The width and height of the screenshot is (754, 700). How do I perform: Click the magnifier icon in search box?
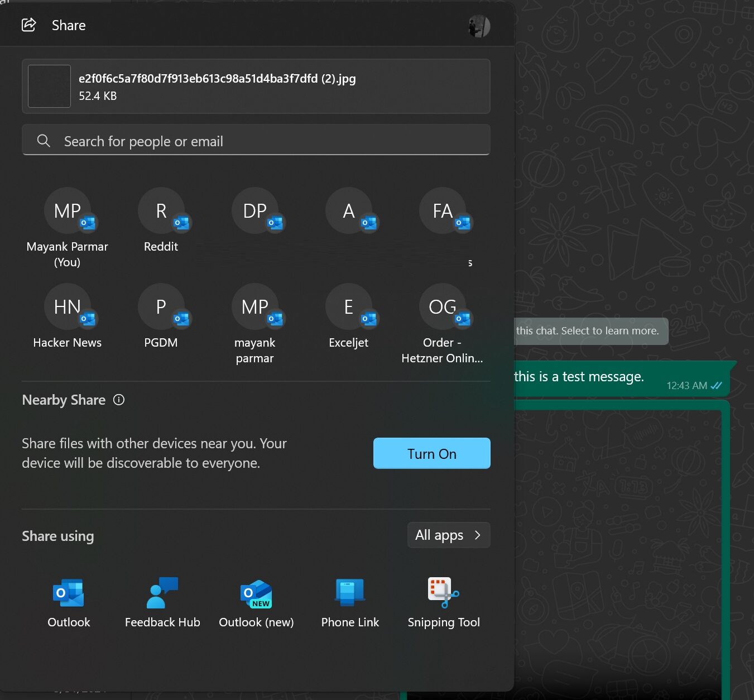pyautogui.click(x=44, y=141)
